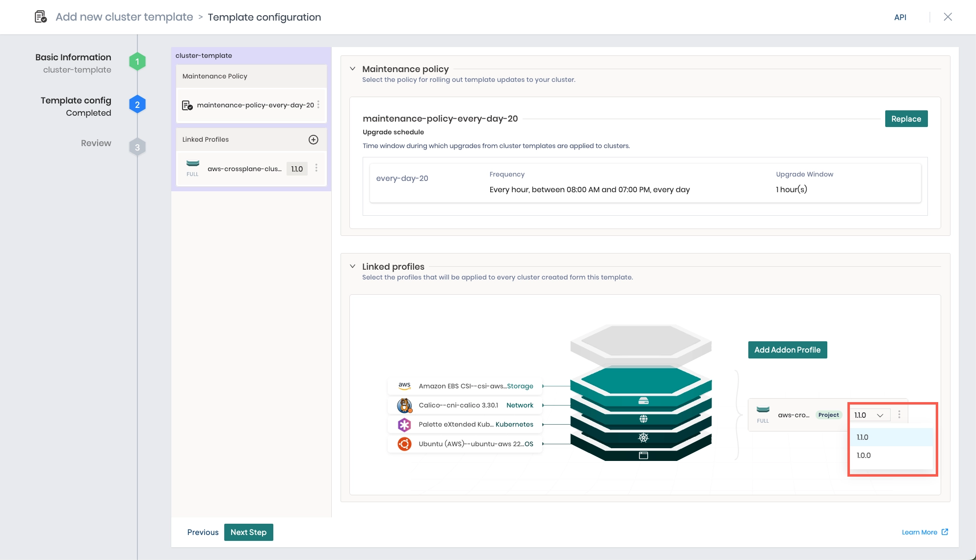Click Add Addon Profile

point(787,350)
